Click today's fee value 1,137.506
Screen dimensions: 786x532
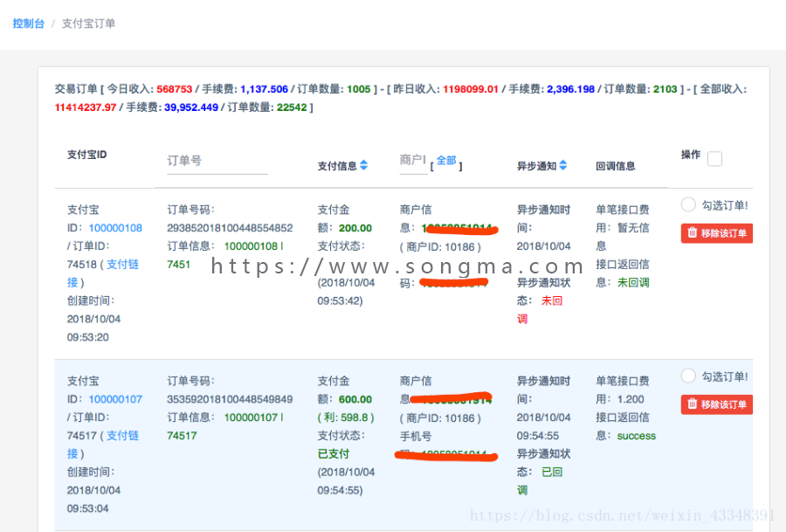(264, 89)
